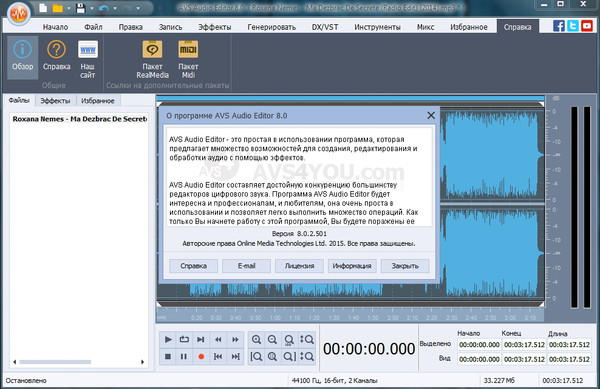This screenshot has width=600, height=389.
Task: Download the Пакет Midi package
Action: pyautogui.click(x=188, y=58)
